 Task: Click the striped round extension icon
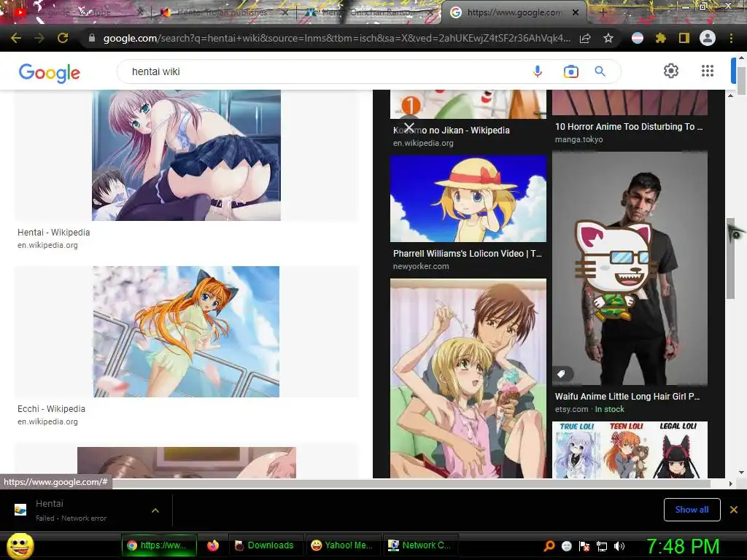[638, 38]
